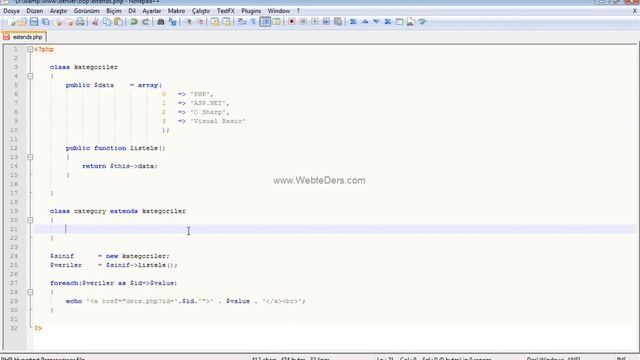Click the Copy toolbar icon
The image size is (640, 360).
click(x=107, y=22)
